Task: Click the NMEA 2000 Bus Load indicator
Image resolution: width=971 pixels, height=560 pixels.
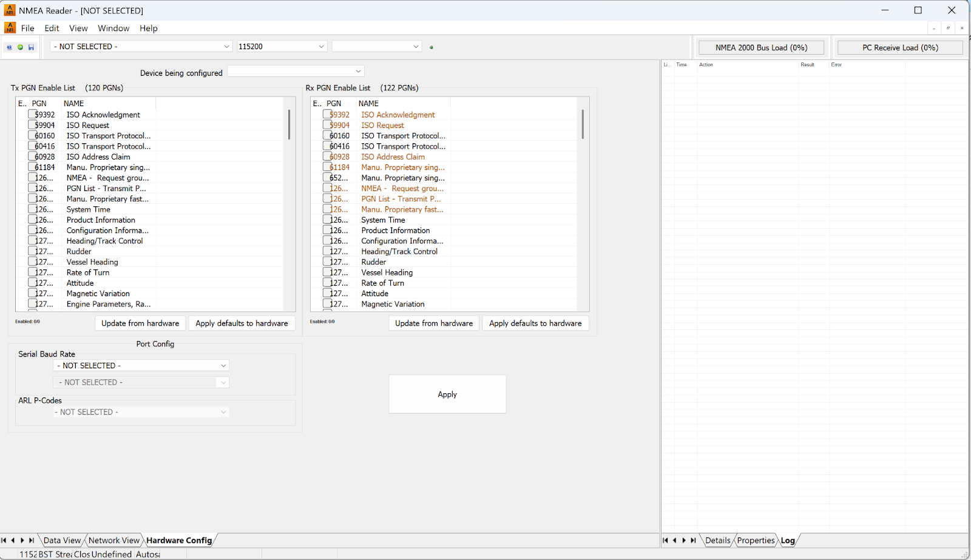Action: point(761,47)
